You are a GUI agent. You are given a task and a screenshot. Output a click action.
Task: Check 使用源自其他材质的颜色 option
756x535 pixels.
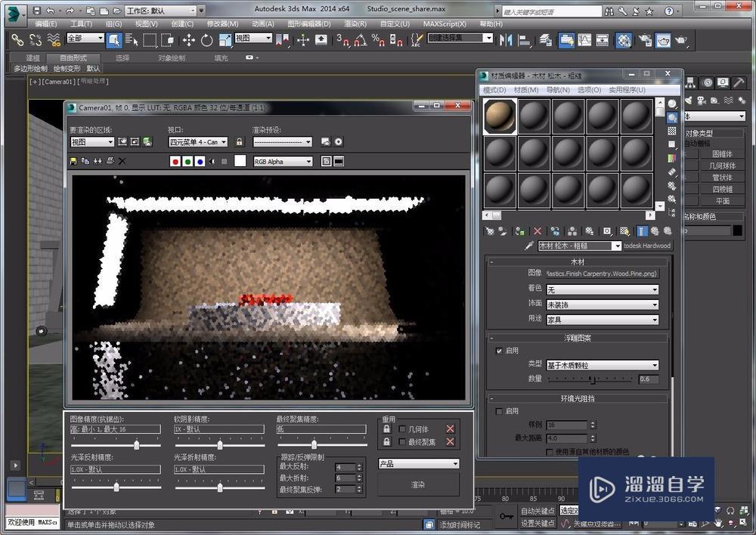pos(549,452)
